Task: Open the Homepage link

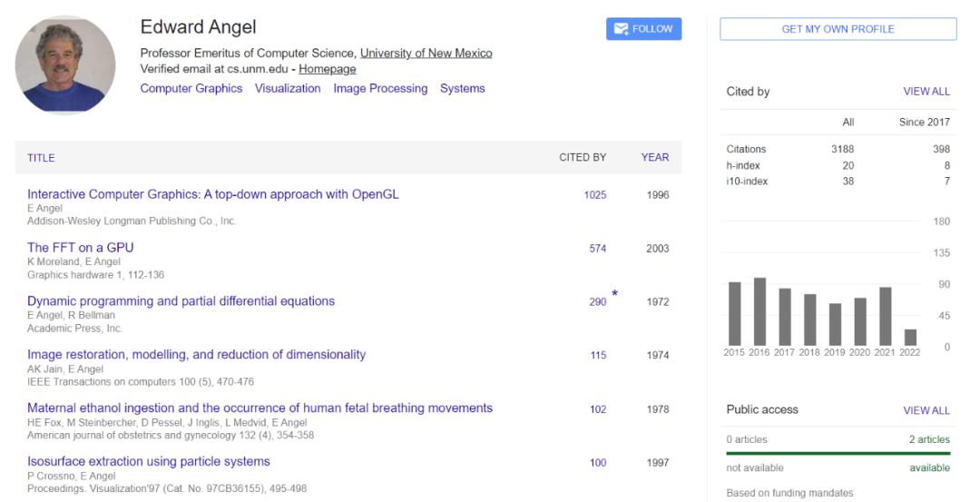Action: pos(327,69)
